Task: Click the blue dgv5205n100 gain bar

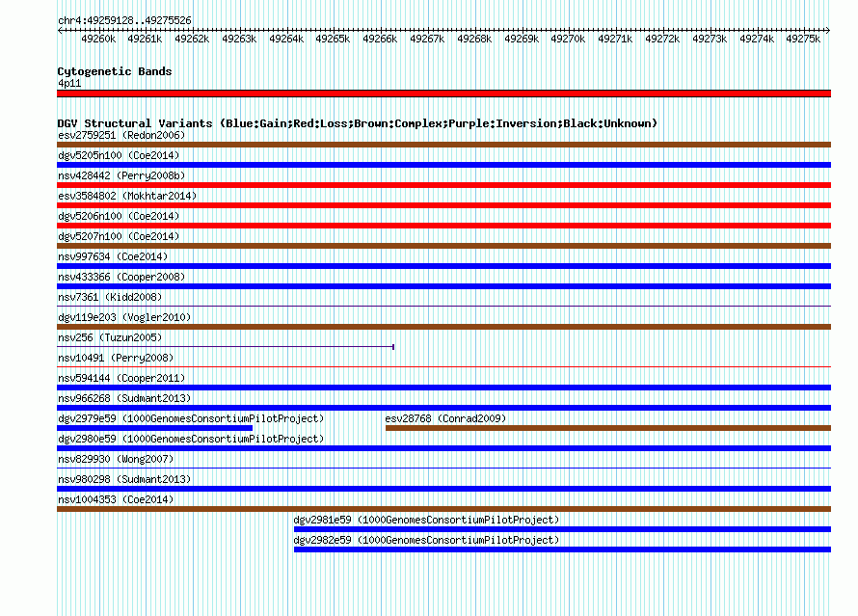Action: point(443,165)
